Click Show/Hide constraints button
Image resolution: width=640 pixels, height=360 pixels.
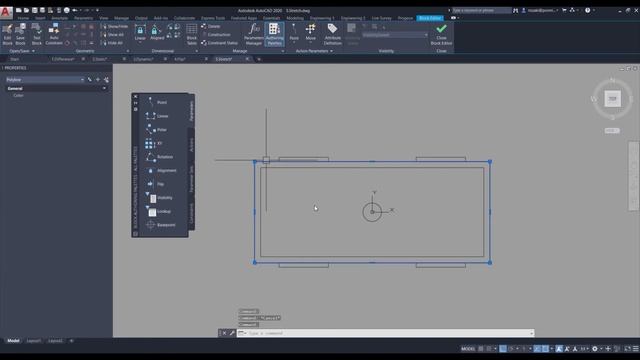[x=115, y=27]
